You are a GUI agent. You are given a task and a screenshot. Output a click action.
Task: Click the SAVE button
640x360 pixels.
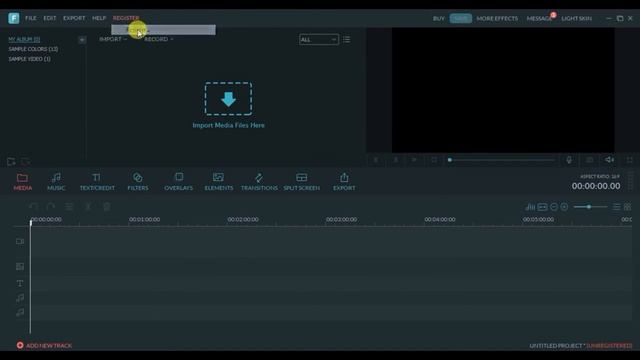(x=460, y=18)
